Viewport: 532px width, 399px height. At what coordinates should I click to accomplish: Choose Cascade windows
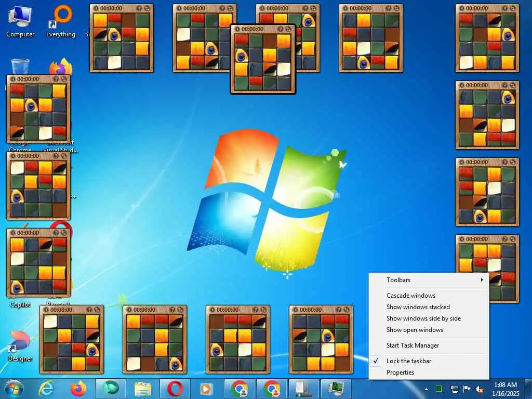click(x=429, y=296)
